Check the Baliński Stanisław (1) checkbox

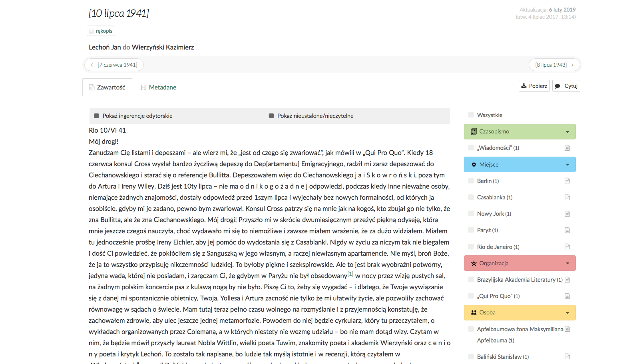(x=471, y=356)
